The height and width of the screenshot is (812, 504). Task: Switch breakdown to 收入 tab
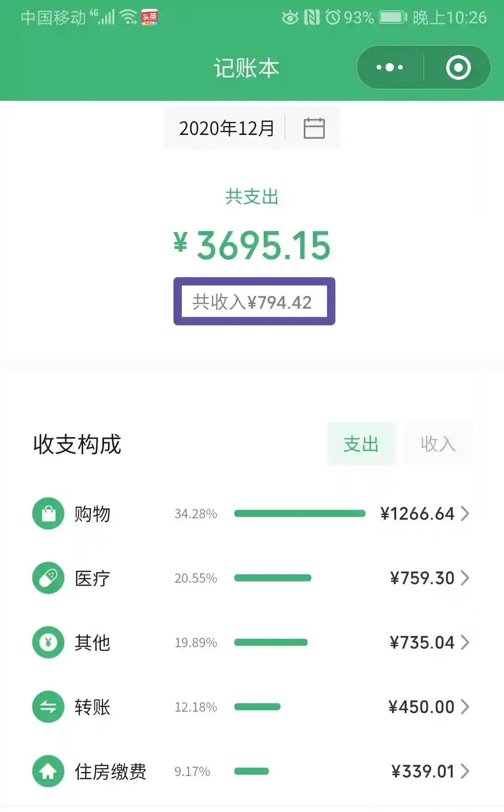point(438,444)
